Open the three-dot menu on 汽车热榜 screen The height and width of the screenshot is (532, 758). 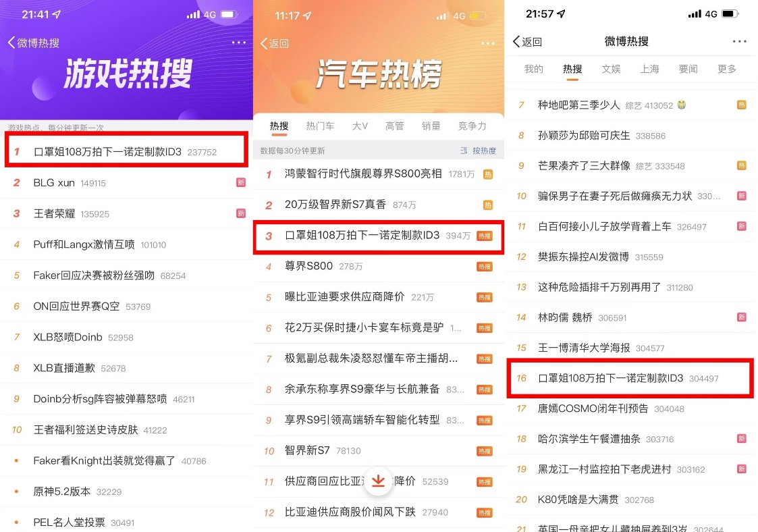point(488,43)
